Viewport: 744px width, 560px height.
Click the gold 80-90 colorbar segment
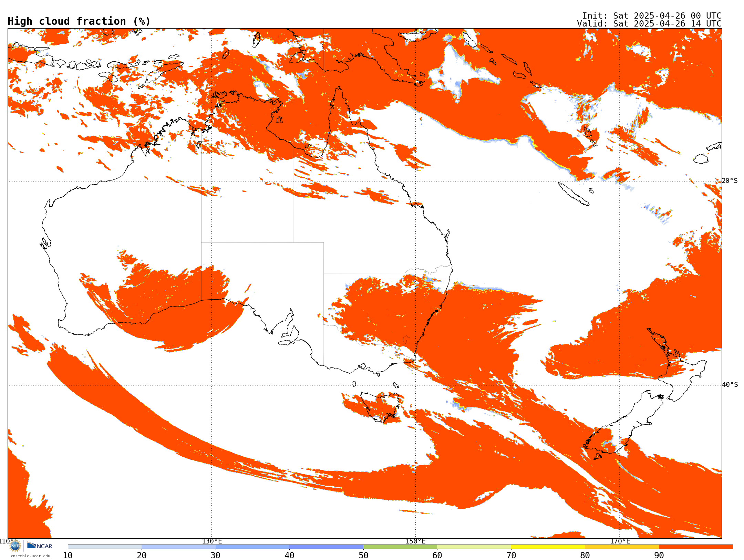click(622, 547)
